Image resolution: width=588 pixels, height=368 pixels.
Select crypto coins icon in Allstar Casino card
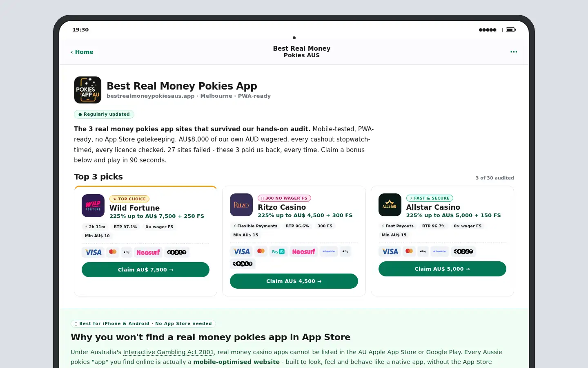pyautogui.click(x=463, y=251)
